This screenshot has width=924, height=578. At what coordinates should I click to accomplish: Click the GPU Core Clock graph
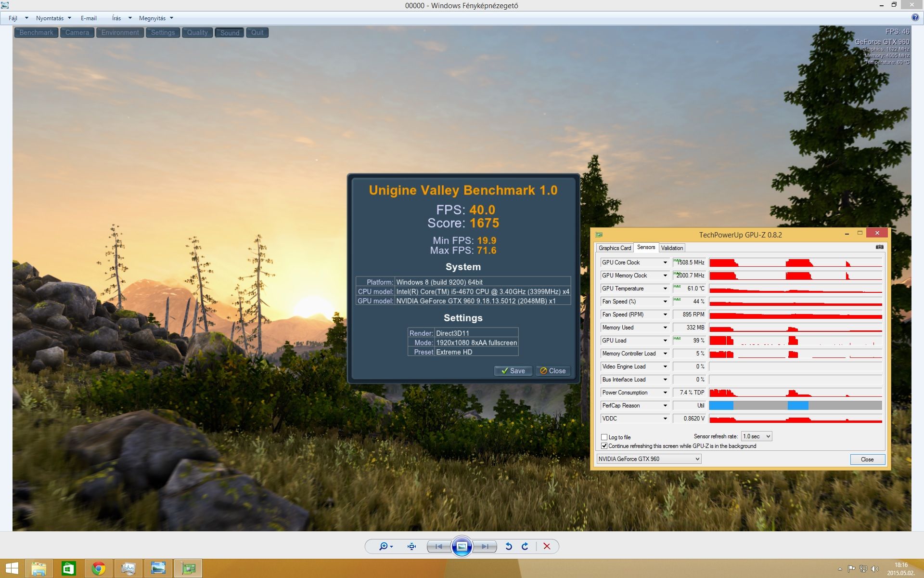tap(796, 263)
